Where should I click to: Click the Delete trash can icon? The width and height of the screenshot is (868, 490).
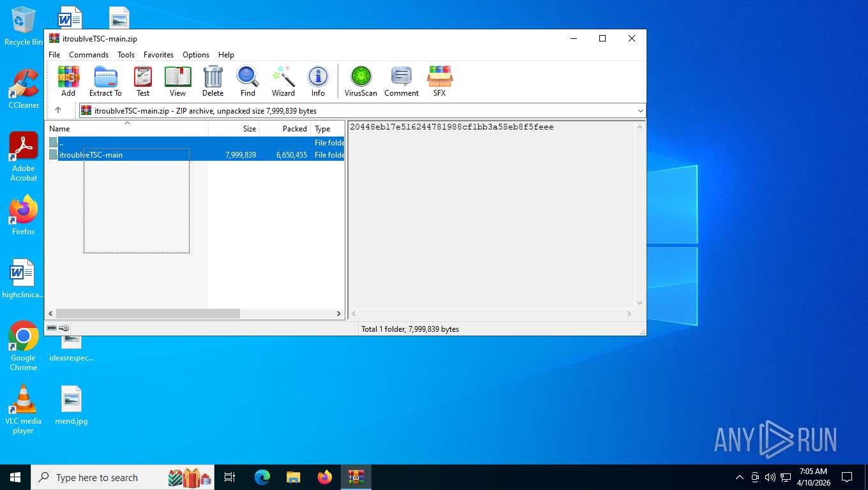coord(213,81)
